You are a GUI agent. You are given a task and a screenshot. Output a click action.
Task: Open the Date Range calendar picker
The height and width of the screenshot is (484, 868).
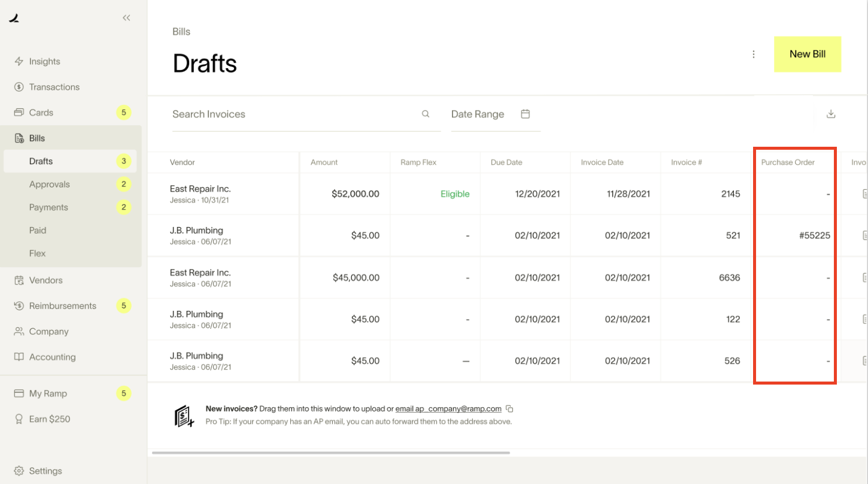click(x=525, y=114)
